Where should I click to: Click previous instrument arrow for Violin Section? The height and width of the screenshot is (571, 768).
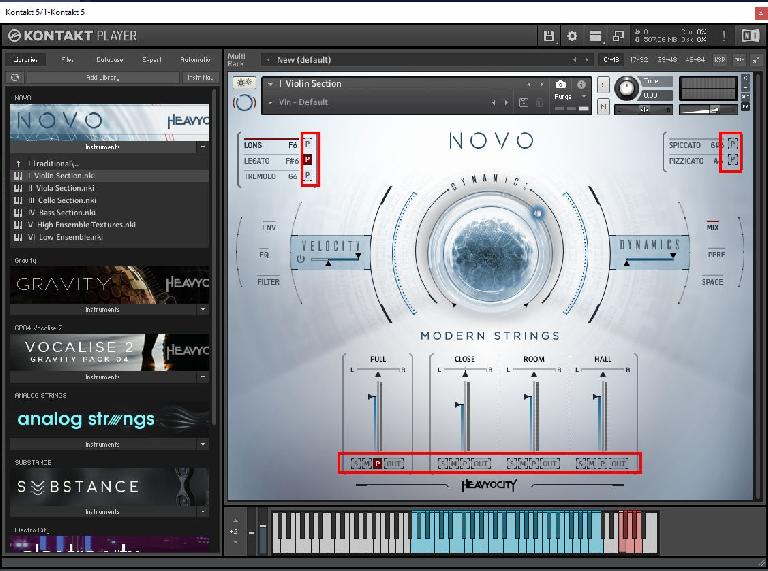529,84
